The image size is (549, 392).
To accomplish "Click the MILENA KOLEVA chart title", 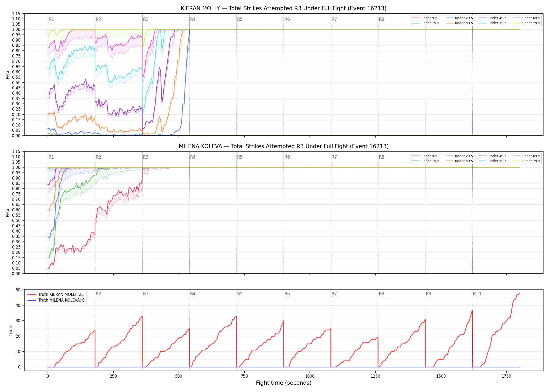I will (x=283, y=146).
